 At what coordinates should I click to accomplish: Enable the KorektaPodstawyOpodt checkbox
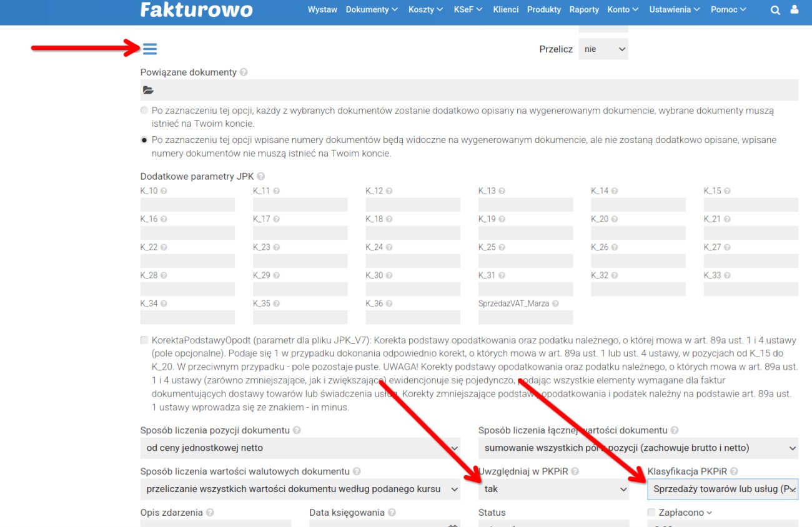(144, 340)
